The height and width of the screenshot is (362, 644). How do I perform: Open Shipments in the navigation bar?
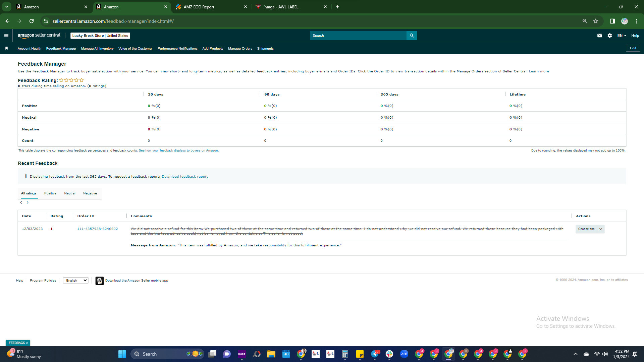265,49
